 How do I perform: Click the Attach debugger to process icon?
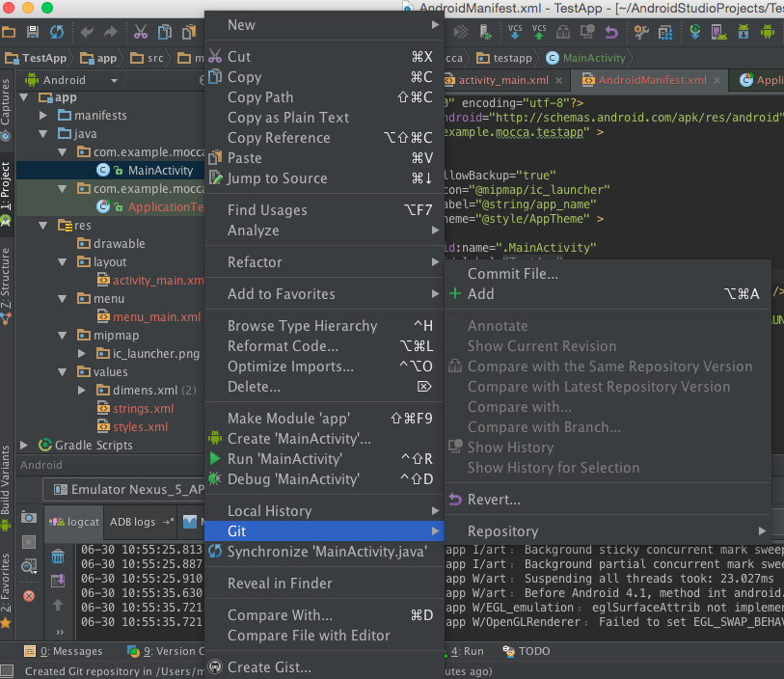pyautogui.click(x=484, y=33)
